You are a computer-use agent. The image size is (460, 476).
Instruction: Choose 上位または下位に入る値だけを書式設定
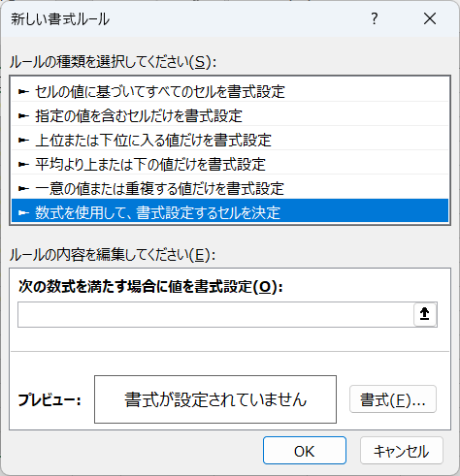pyautogui.click(x=230, y=140)
